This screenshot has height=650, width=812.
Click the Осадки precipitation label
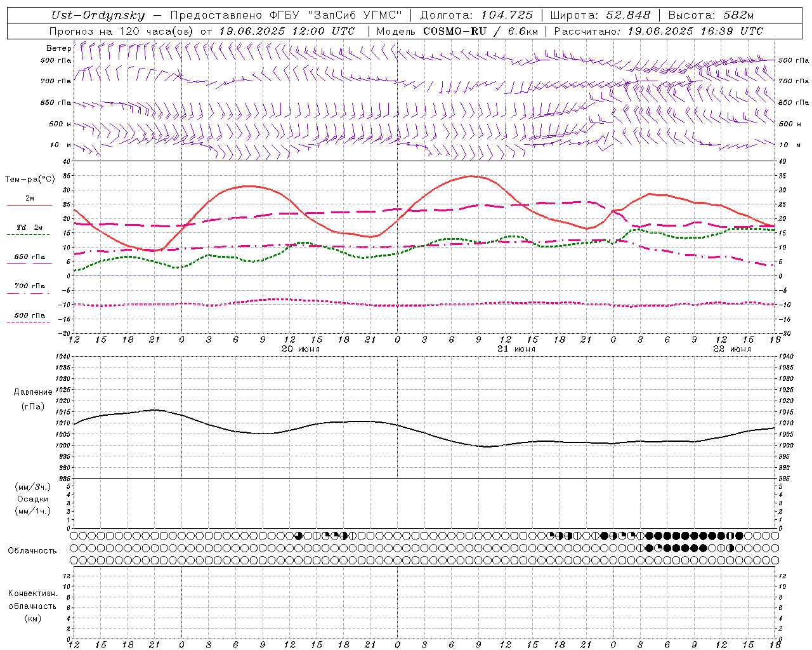(33, 499)
